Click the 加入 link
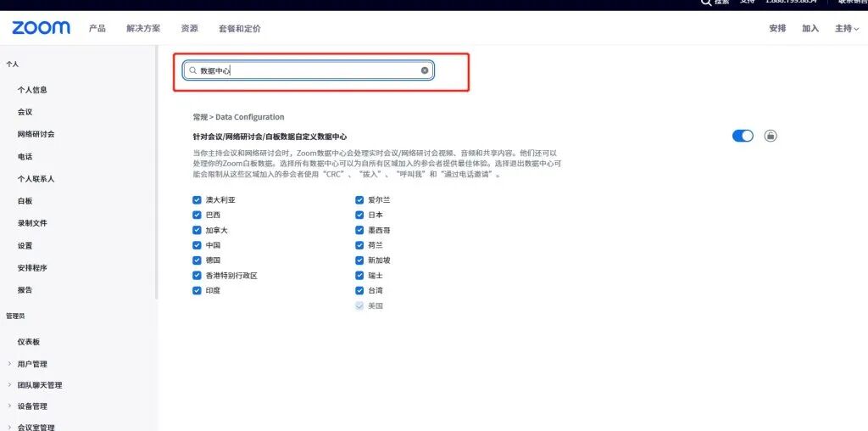 810,28
